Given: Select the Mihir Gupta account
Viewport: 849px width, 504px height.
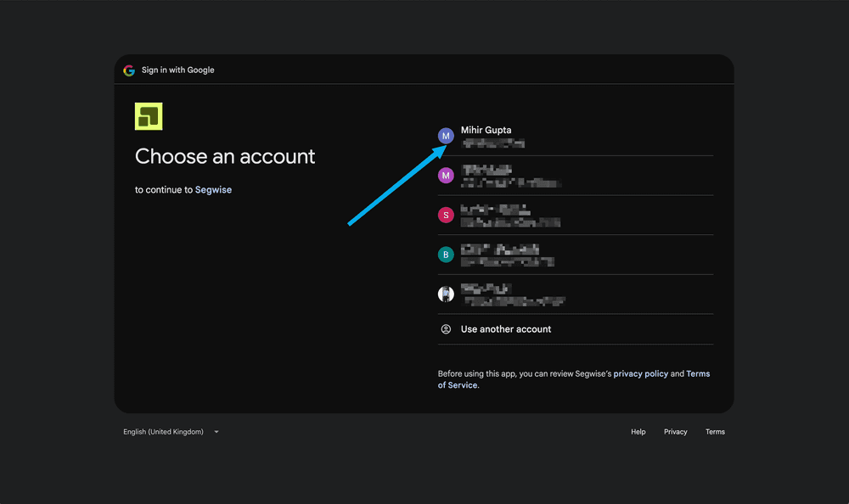Looking at the screenshot, I should tap(575, 136).
